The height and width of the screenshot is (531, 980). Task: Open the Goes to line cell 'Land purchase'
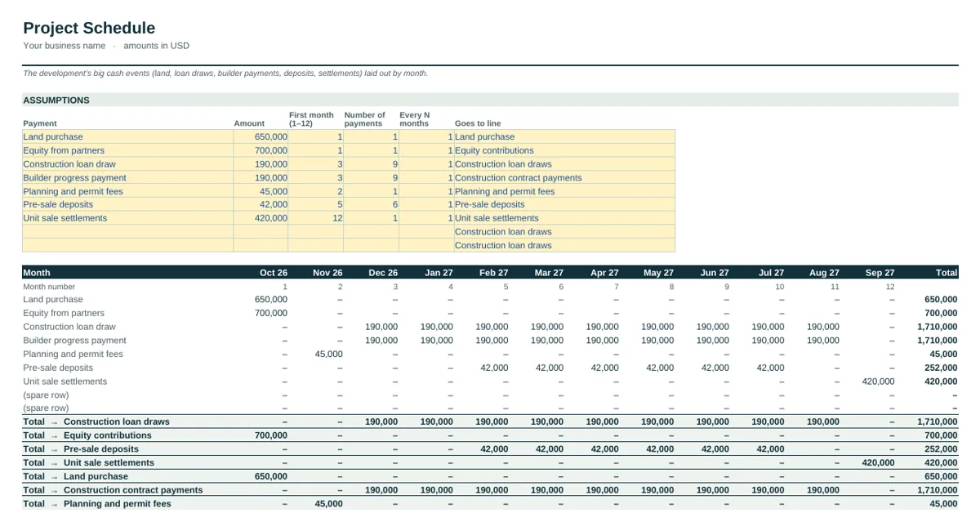tap(564, 137)
